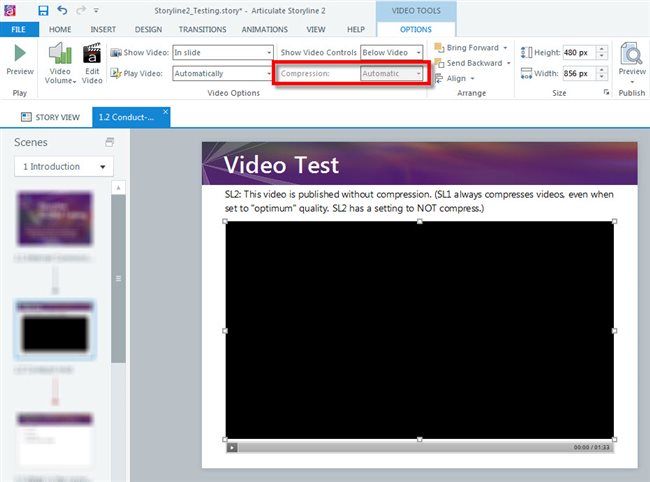This screenshot has height=482, width=650.
Task: Open the FILE menu tab
Action: point(18,30)
